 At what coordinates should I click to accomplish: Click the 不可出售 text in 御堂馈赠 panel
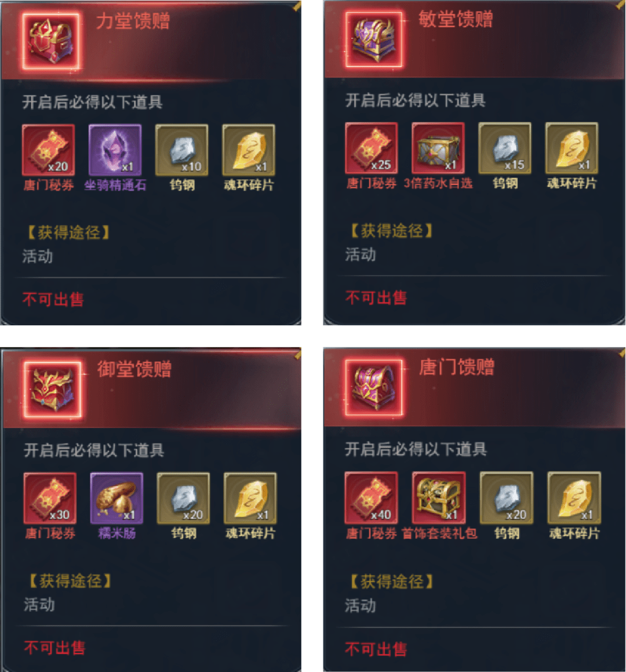coord(54,648)
